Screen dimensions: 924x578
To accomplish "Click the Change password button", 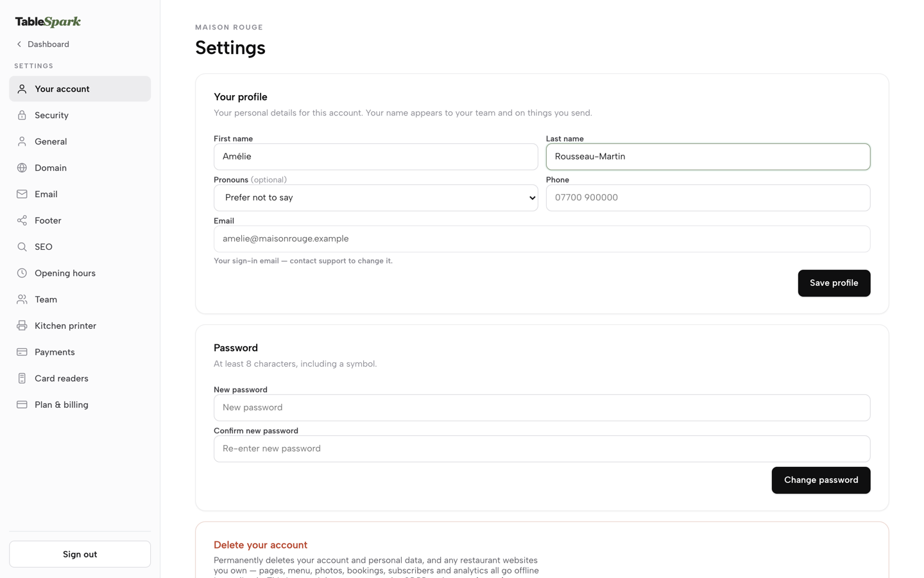I will [821, 480].
